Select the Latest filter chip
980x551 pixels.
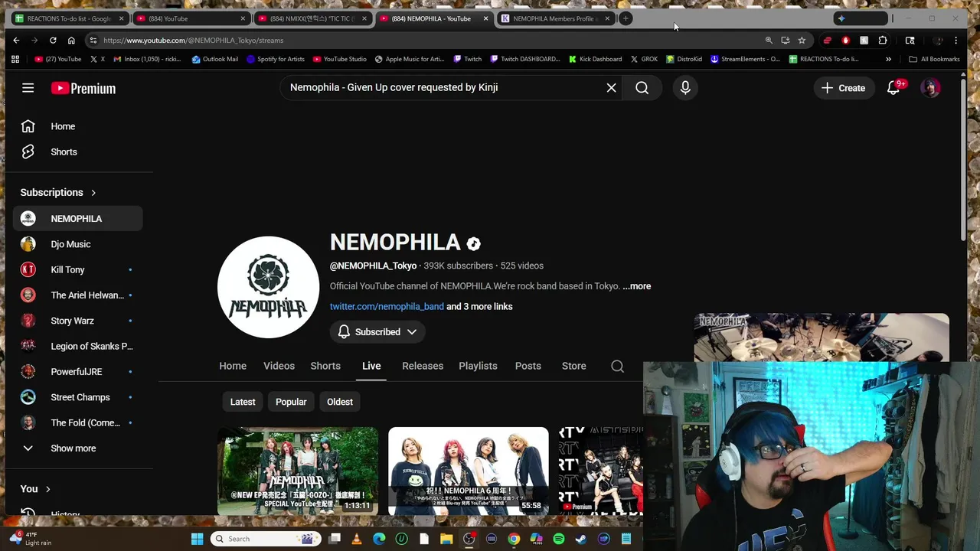coord(243,402)
